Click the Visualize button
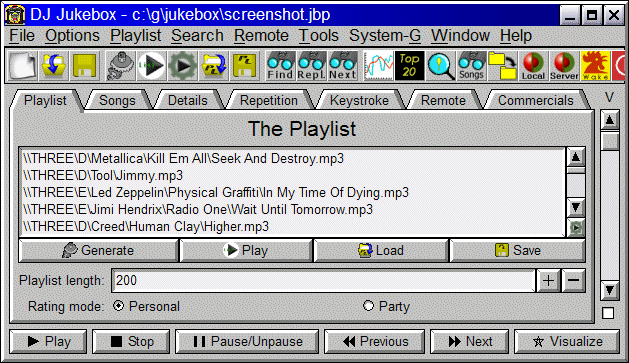Viewport: 629px width, 363px height. 567,342
